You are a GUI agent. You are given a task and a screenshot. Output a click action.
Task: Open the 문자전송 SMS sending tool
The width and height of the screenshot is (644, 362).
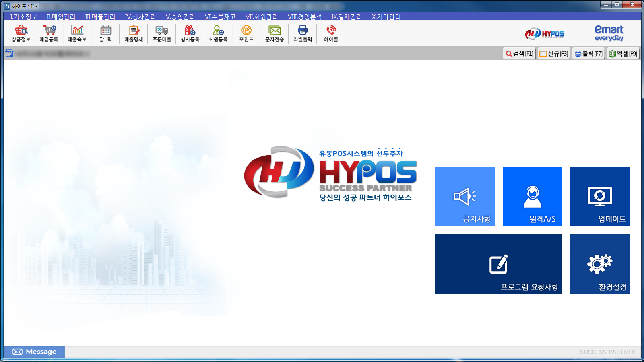tap(275, 34)
